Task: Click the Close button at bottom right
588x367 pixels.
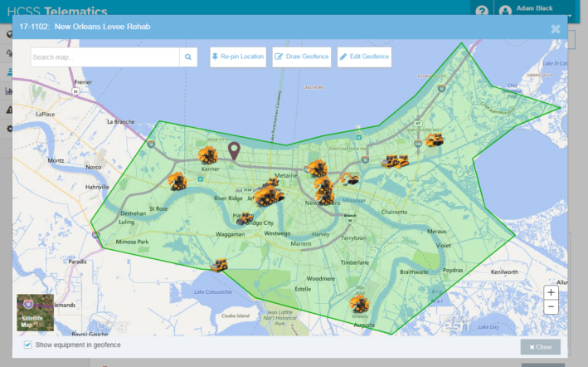Action: click(x=541, y=347)
